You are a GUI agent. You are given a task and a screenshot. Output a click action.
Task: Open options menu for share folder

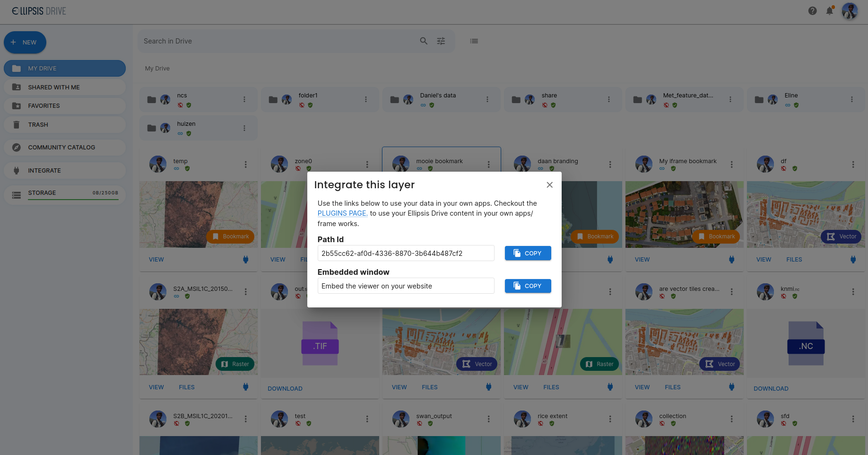(x=608, y=99)
